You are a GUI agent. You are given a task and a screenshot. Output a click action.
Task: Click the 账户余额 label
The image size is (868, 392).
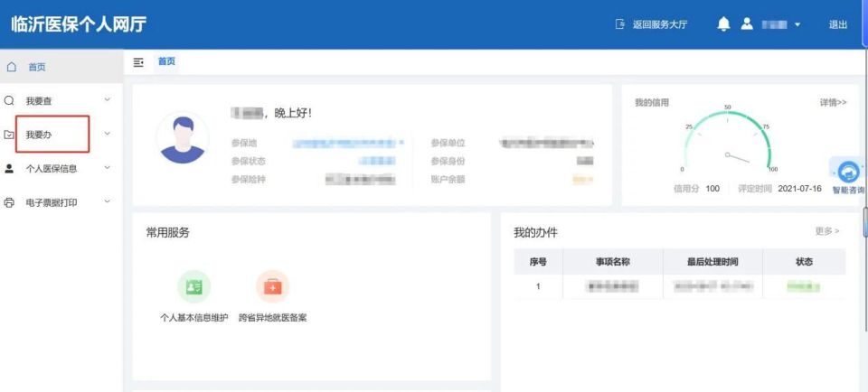448,179
